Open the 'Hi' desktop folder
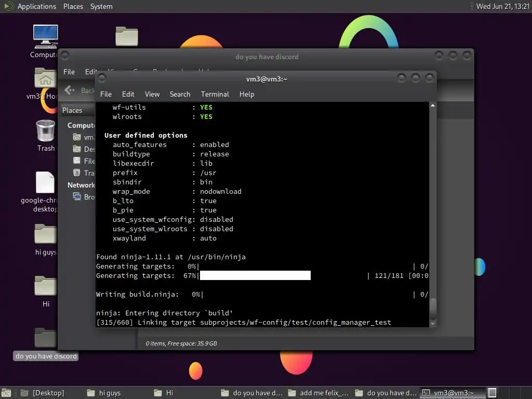The image size is (532, 399). (45, 286)
